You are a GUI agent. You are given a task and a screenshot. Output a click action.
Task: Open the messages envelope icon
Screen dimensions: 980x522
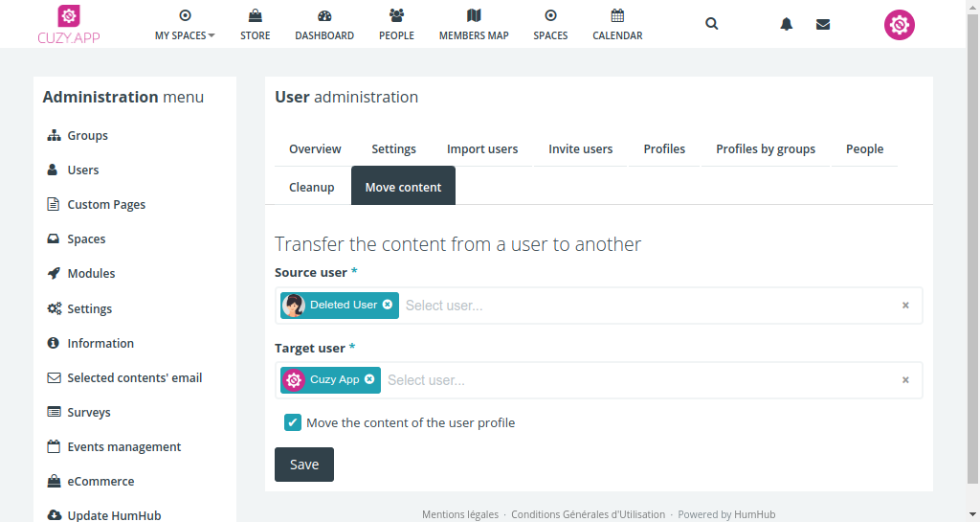click(x=823, y=24)
